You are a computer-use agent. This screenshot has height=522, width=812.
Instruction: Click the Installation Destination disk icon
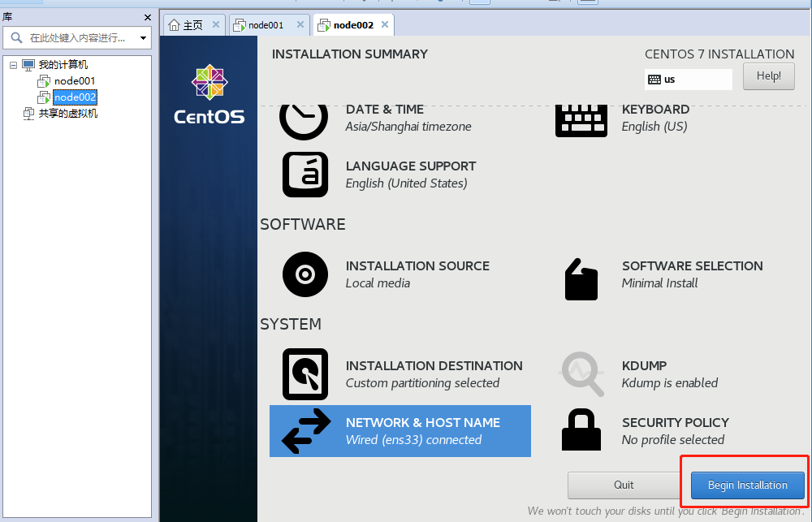click(x=305, y=374)
